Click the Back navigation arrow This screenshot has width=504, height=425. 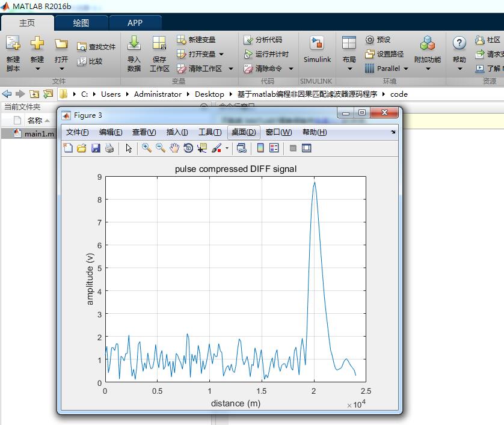[7, 94]
